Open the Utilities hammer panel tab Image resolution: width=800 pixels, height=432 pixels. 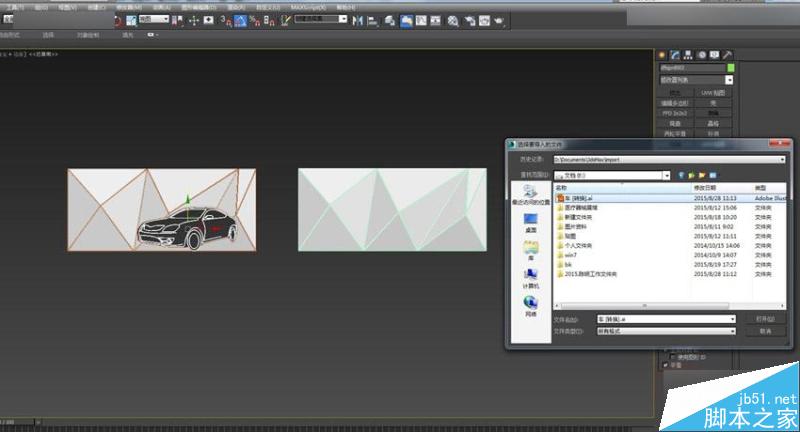tap(728, 54)
